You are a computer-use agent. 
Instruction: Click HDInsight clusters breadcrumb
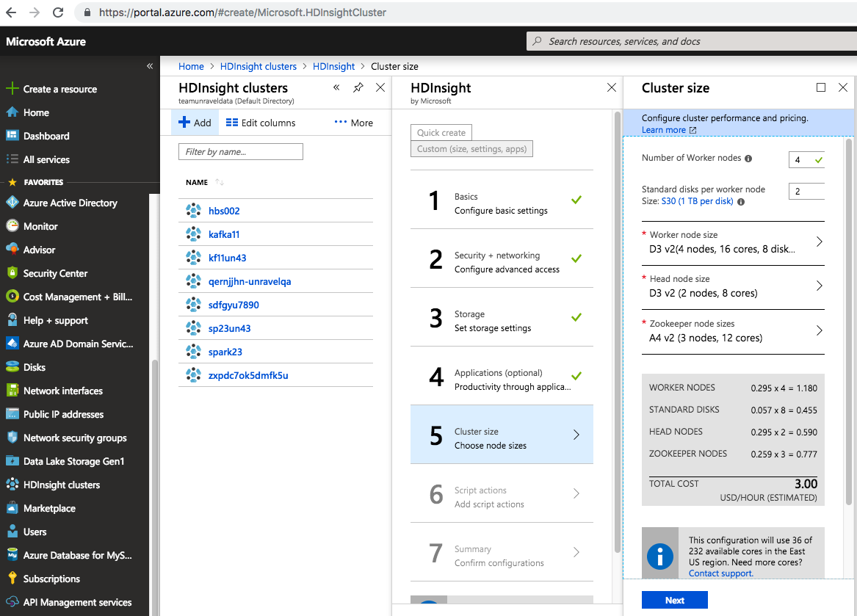point(258,66)
